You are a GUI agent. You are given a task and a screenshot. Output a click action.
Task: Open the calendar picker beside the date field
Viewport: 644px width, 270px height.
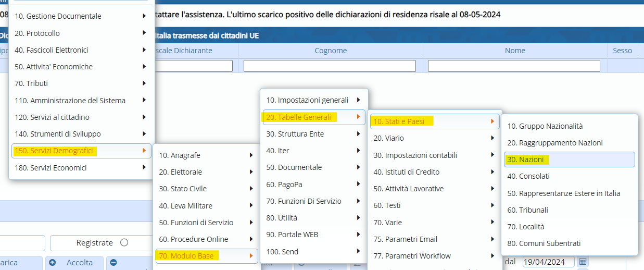(x=583, y=261)
